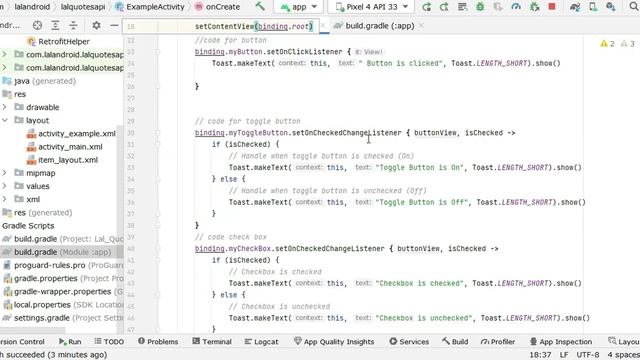Select proguard-rules.pro file

(62, 265)
